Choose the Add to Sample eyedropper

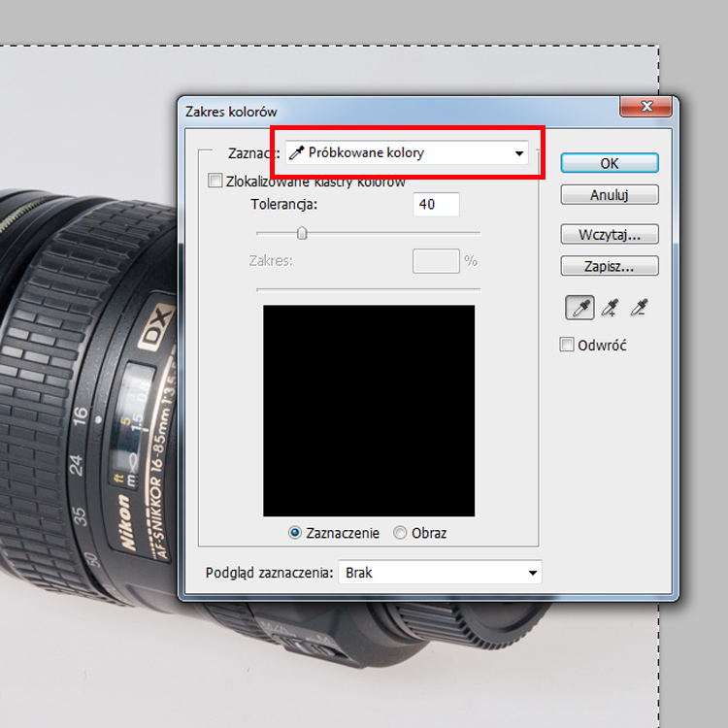610,309
